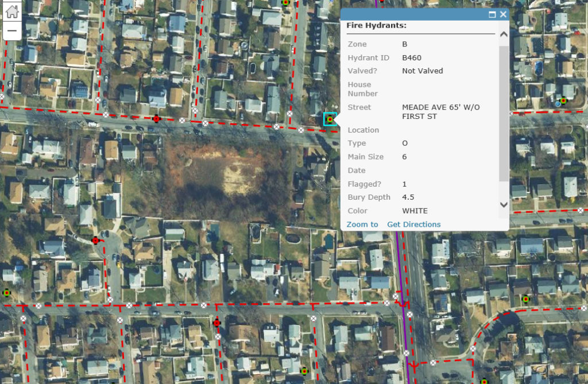
Task: Click scroll-down arrow in the popup
Action: [504, 205]
